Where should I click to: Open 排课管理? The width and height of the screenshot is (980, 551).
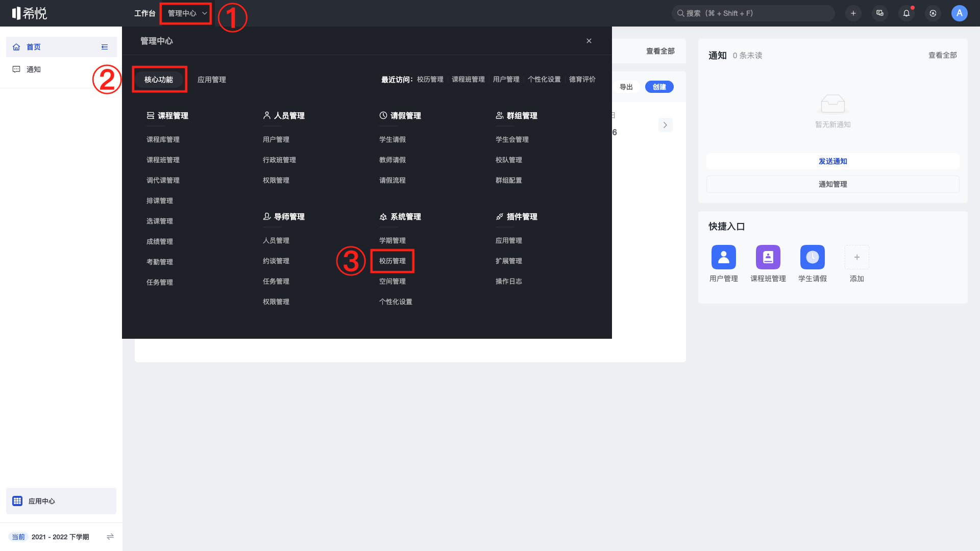pyautogui.click(x=160, y=201)
